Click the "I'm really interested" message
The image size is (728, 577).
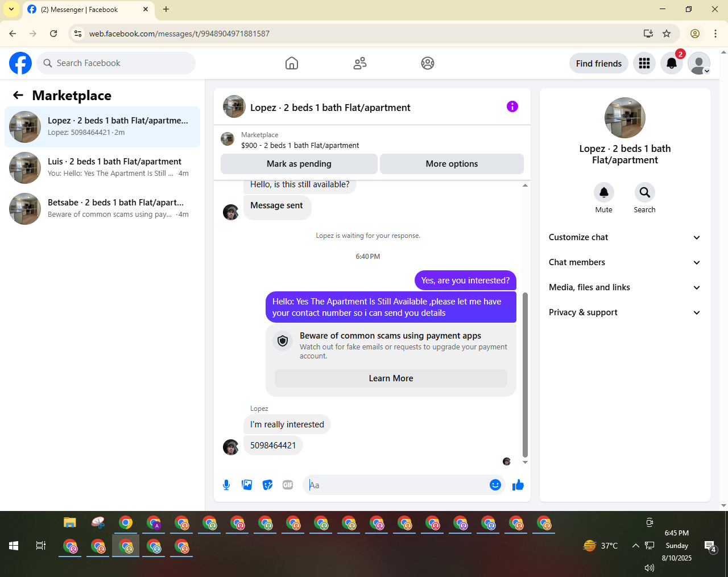pyautogui.click(x=287, y=424)
